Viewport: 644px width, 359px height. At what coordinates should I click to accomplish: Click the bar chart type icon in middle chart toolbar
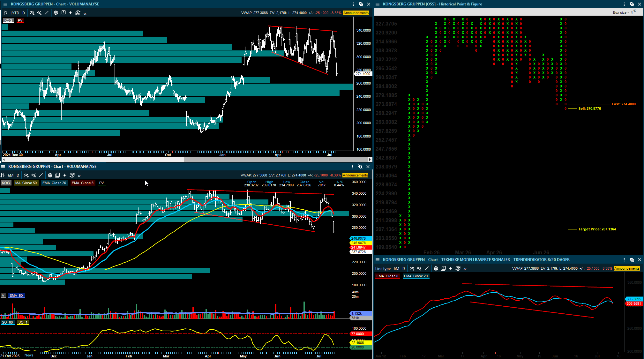[x=3, y=175]
